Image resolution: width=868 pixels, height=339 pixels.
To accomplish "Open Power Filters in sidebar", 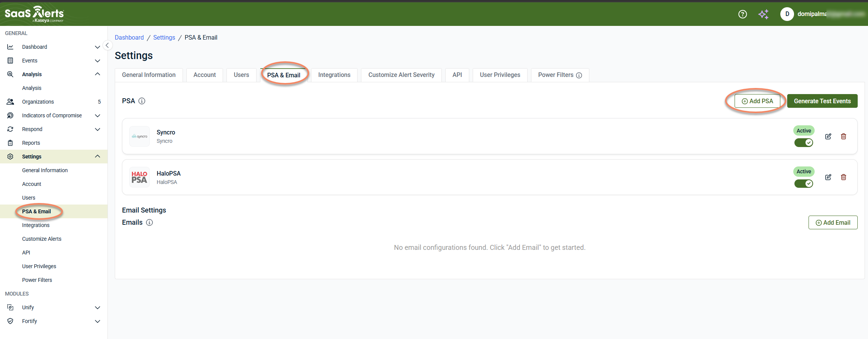I will [x=37, y=280].
